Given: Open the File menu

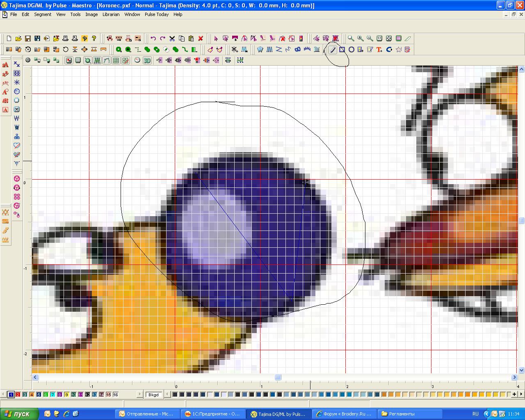Looking at the screenshot, I should pyautogui.click(x=14, y=14).
